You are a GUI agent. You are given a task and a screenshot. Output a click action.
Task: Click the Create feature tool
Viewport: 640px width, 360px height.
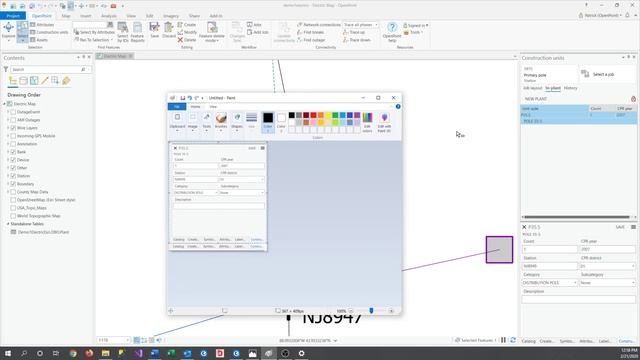pos(187,25)
